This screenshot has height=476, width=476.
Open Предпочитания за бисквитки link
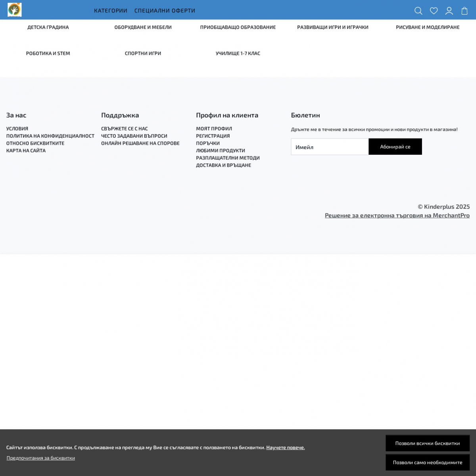pyautogui.click(x=41, y=458)
